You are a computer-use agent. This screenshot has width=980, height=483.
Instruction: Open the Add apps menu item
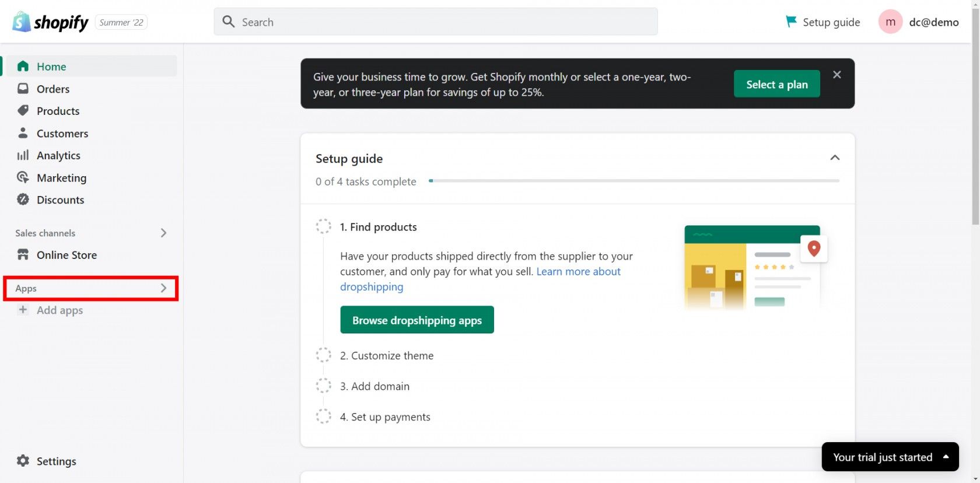tap(60, 310)
